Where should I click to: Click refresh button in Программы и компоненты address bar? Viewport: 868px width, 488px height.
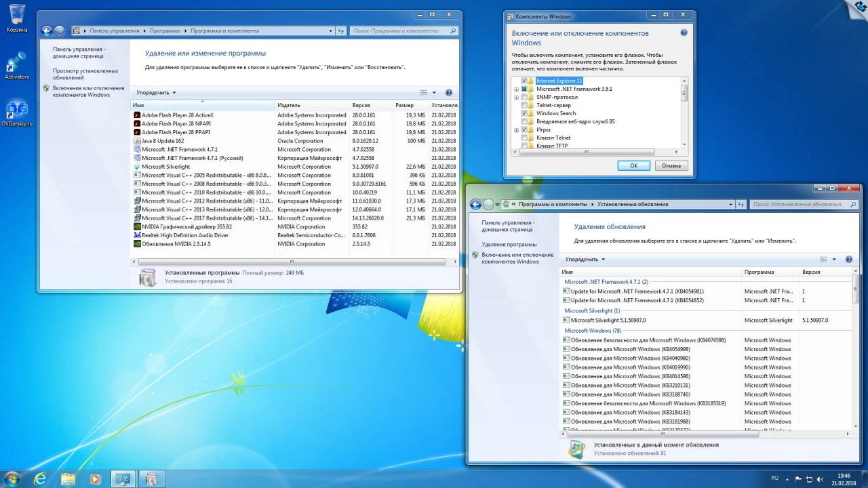(x=341, y=30)
